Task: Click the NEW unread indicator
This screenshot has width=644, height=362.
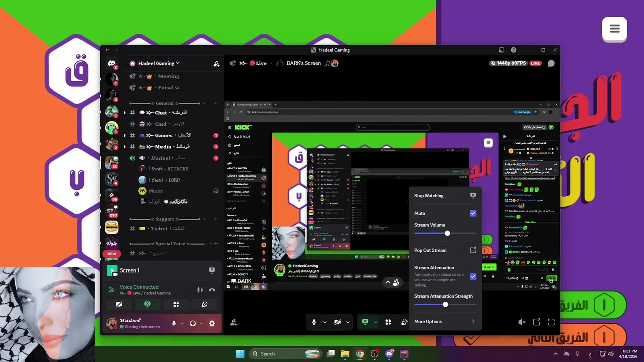Action: pyautogui.click(x=112, y=254)
